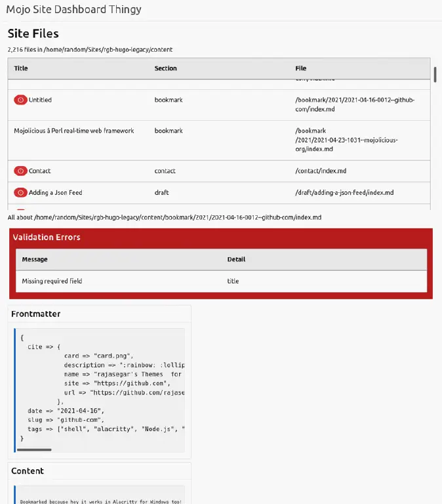Screen dimensions: 442x504
Task: Click the Missing required field message
Action: tap(52, 282)
